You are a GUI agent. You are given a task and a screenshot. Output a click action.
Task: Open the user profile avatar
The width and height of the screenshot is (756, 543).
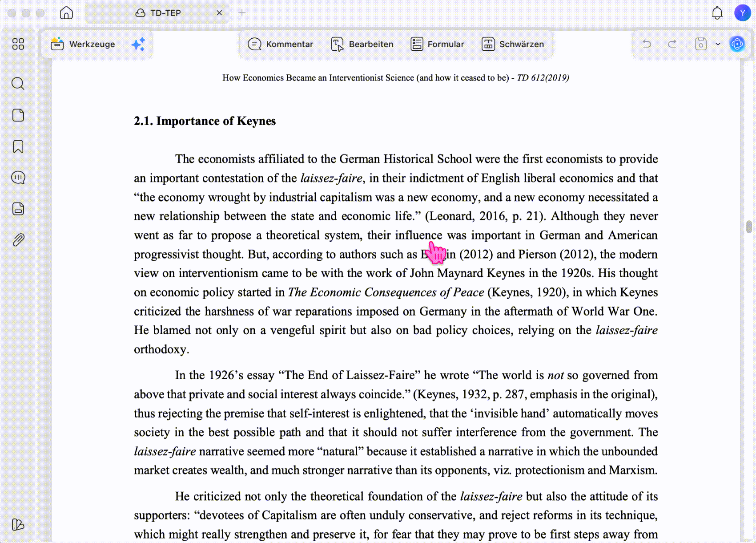point(742,13)
